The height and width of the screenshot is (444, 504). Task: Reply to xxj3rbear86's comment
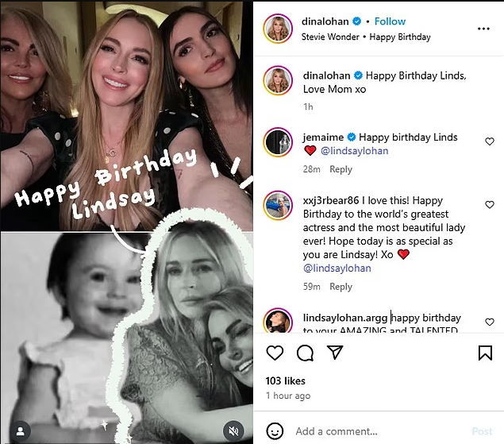pos(340,287)
